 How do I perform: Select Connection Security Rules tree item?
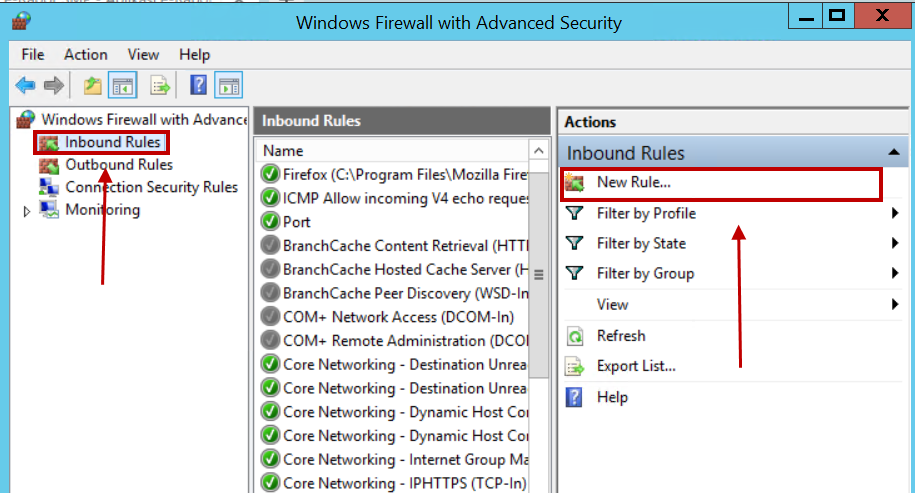[152, 187]
